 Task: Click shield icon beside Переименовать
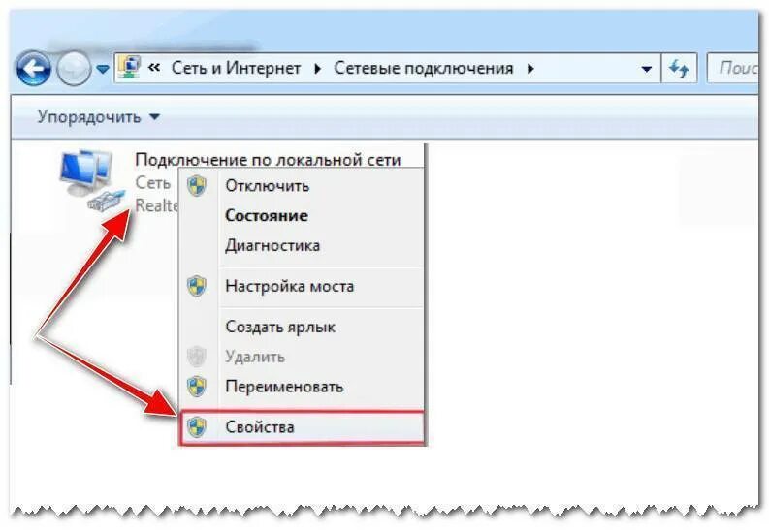point(197,387)
